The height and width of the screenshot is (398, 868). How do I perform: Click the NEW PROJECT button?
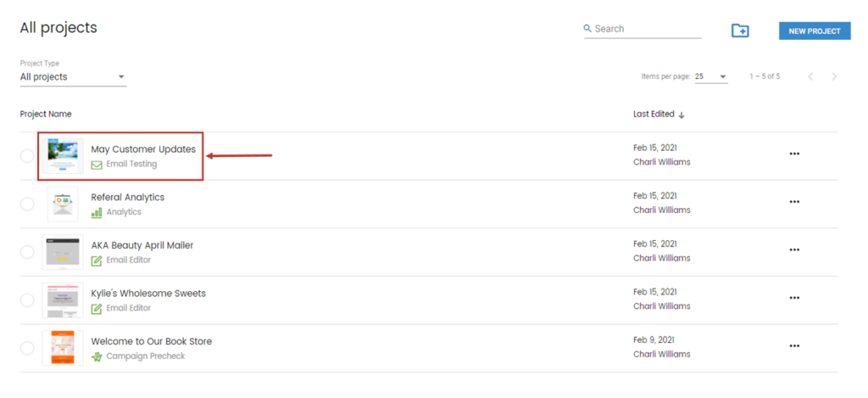pos(815,31)
